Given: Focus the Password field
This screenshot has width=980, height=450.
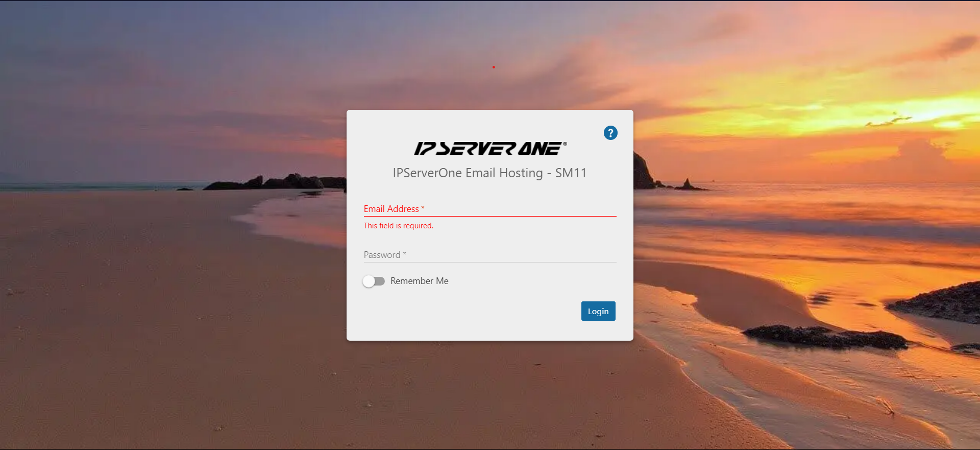Looking at the screenshot, I should pos(490,255).
